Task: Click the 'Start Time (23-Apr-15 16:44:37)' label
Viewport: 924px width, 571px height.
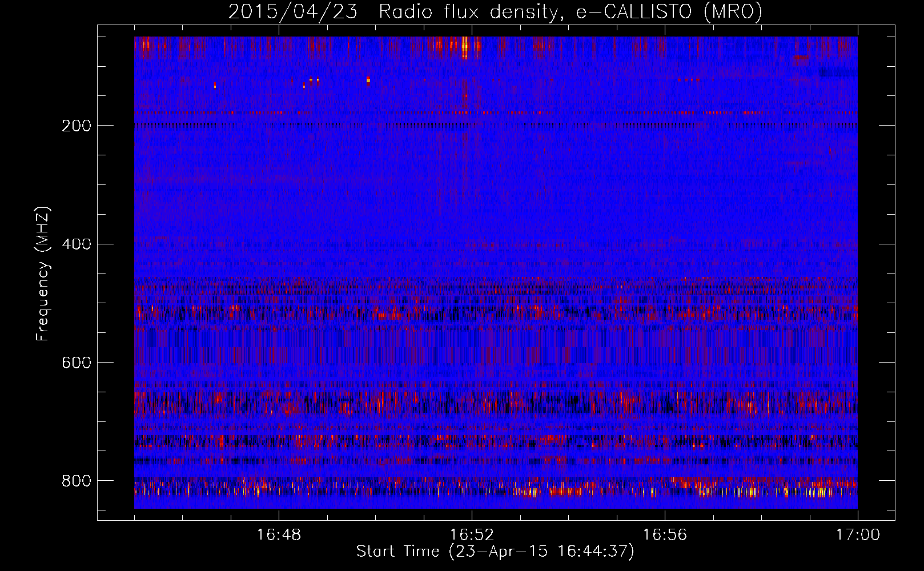Action: [495, 552]
